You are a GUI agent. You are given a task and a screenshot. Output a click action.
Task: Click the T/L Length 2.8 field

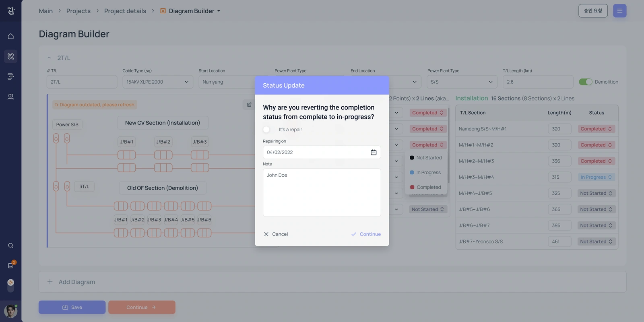point(538,82)
